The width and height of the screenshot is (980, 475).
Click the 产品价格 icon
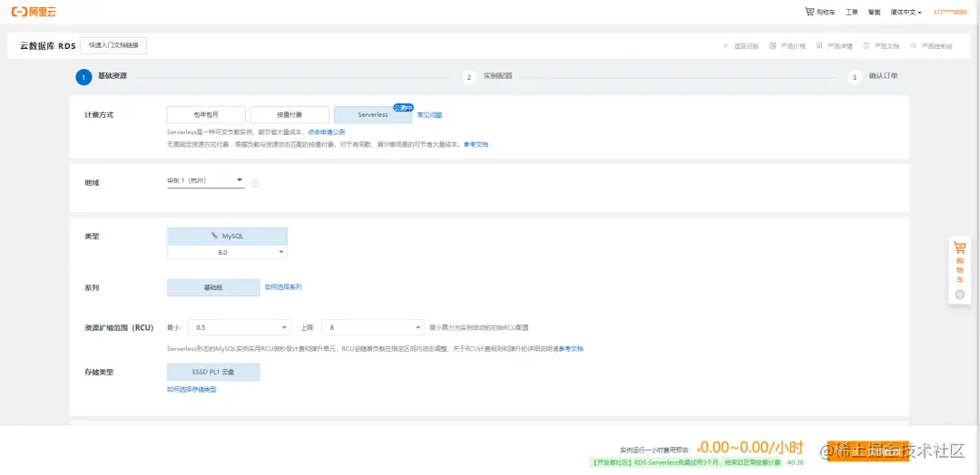tap(773, 46)
